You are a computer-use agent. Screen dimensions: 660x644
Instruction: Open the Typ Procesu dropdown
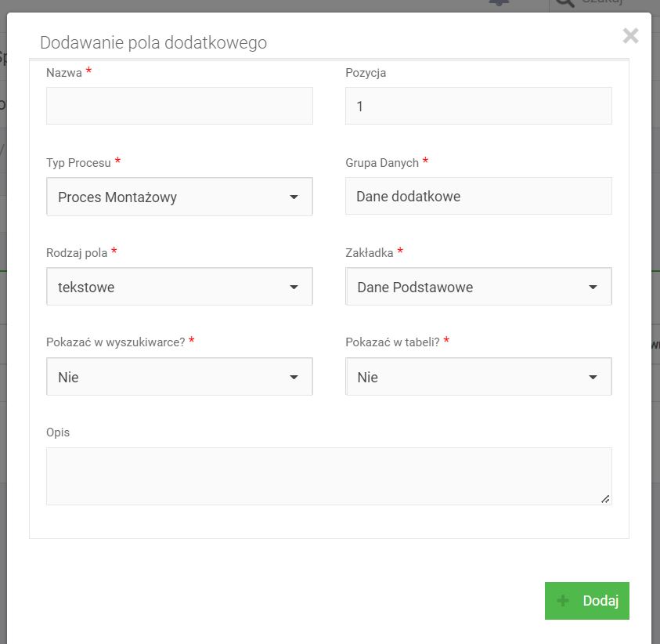(x=179, y=197)
